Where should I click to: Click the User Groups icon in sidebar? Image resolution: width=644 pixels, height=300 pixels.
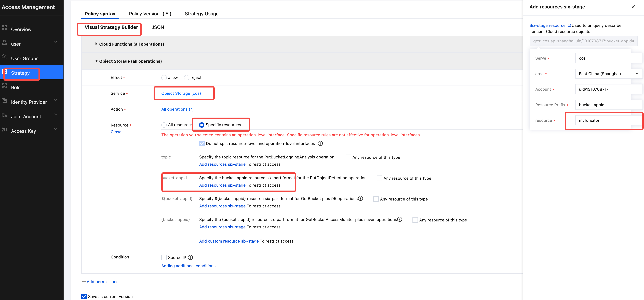click(x=4, y=57)
